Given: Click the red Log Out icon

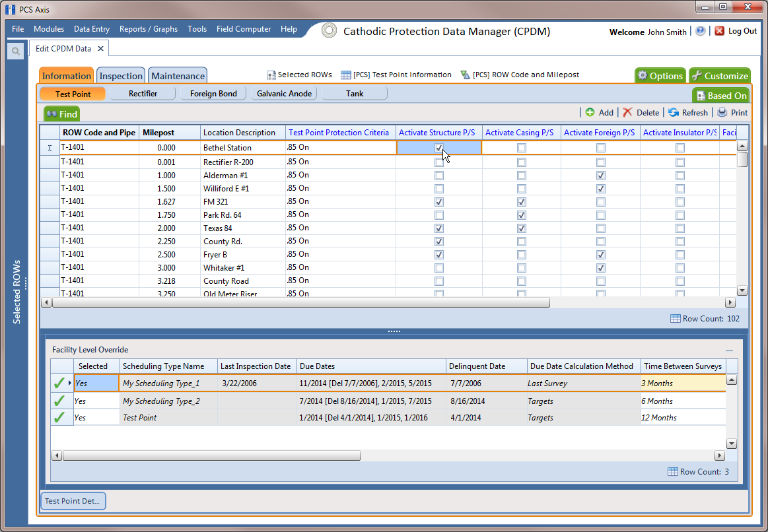Looking at the screenshot, I should click(719, 31).
